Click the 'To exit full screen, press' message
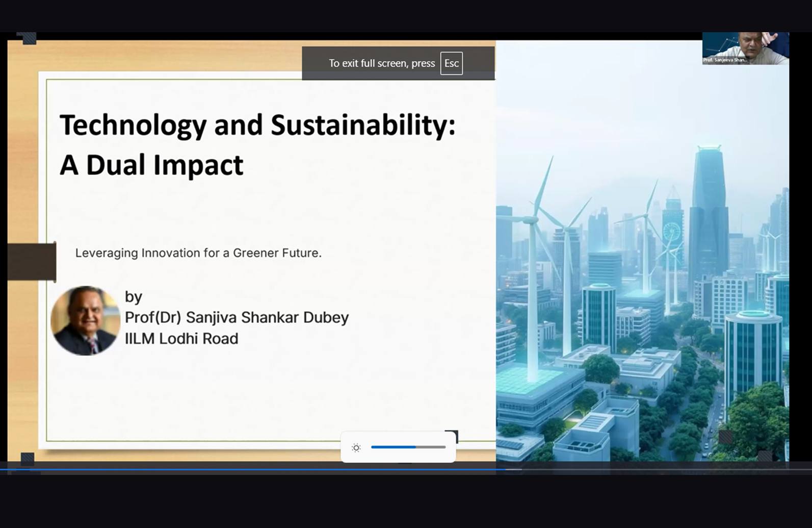Viewport: 812px width, 528px height. [381, 63]
